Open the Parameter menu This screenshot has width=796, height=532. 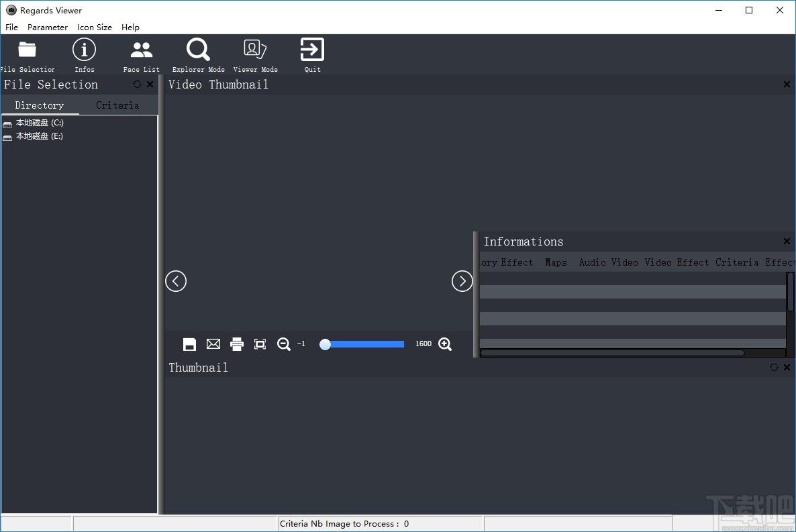tap(47, 28)
